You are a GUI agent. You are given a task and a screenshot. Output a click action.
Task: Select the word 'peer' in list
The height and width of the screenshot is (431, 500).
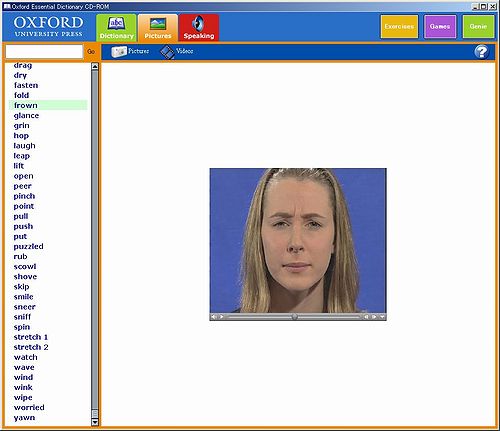(x=22, y=186)
